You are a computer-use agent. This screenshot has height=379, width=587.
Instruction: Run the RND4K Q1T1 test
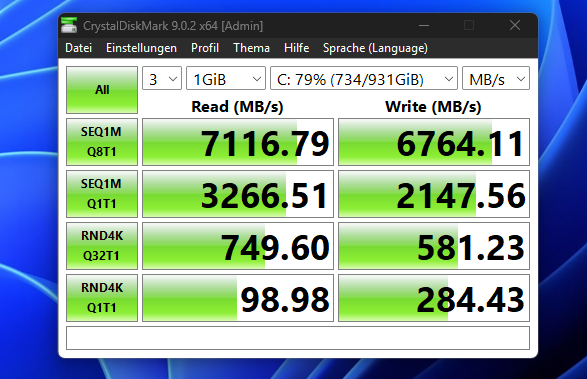click(x=102, y=298)
